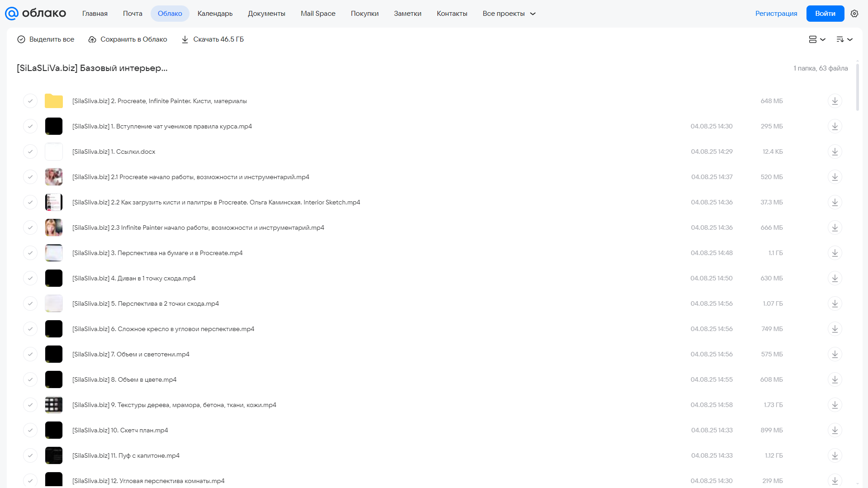This screenshot has width=868, height=488.
Task: Click download icon for 9. Текстуры дерева file
Action: pyautogui.click(x=835, y=405)
